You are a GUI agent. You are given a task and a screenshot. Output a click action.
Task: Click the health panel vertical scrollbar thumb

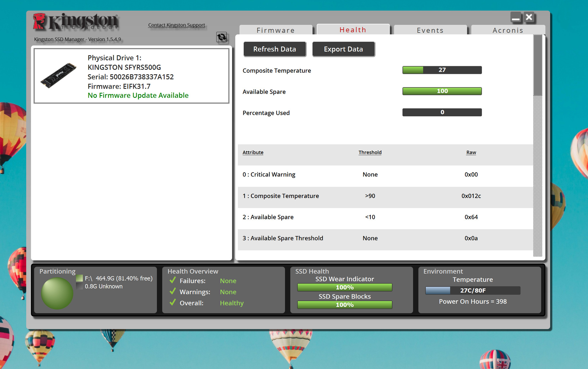point(538,65)
